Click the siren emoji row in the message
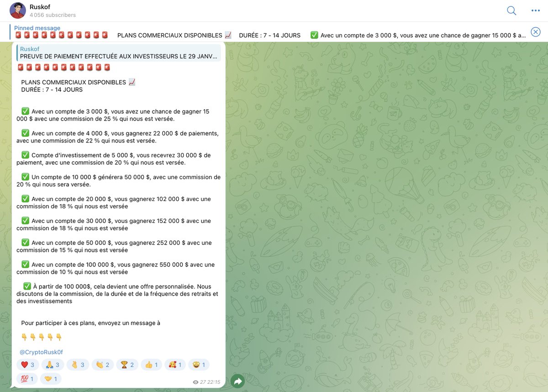The width and height of the screenshot is (548, 392). coord(63,68)
